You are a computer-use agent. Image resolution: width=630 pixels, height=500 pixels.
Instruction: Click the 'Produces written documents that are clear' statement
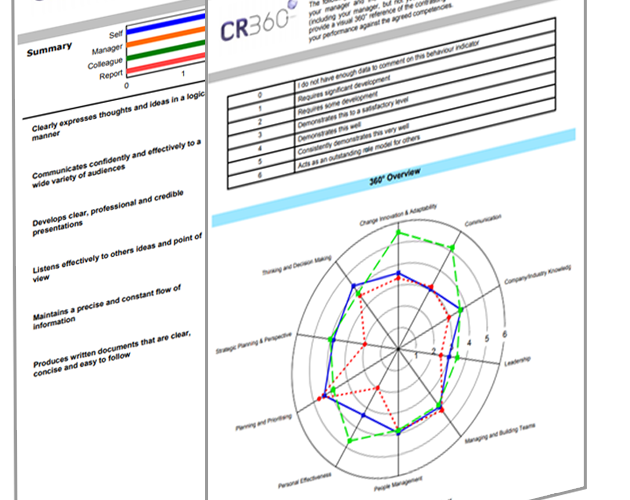(x=112, y=354)
